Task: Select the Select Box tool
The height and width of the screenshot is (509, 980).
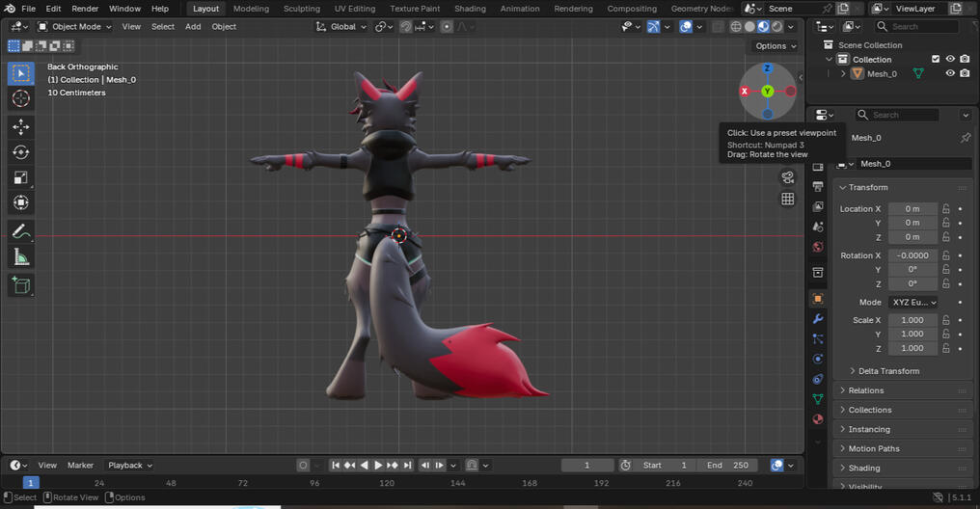Action: [20, 73]
